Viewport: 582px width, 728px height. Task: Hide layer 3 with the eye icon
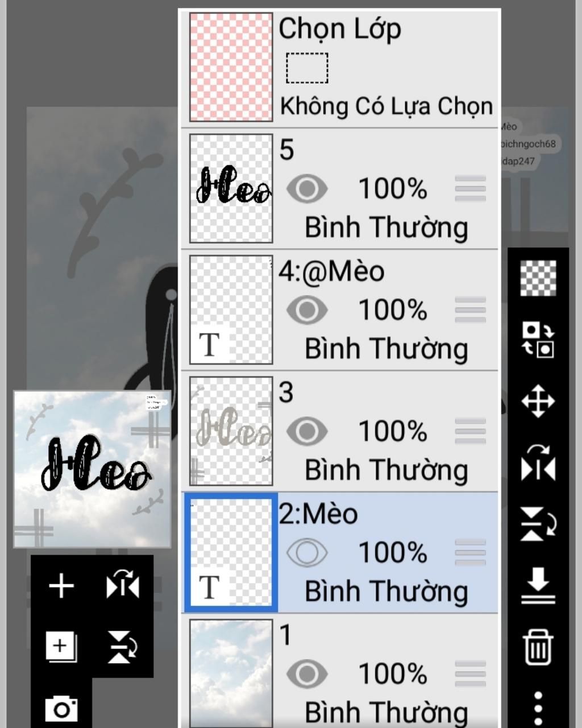click(x=307, y=432)
